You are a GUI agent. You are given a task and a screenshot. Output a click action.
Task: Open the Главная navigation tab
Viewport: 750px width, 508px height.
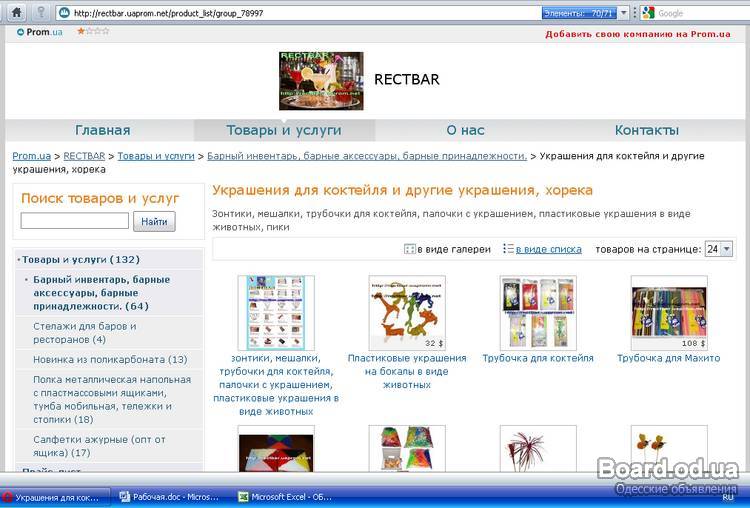pyautogui.click(x=102, y=130)
